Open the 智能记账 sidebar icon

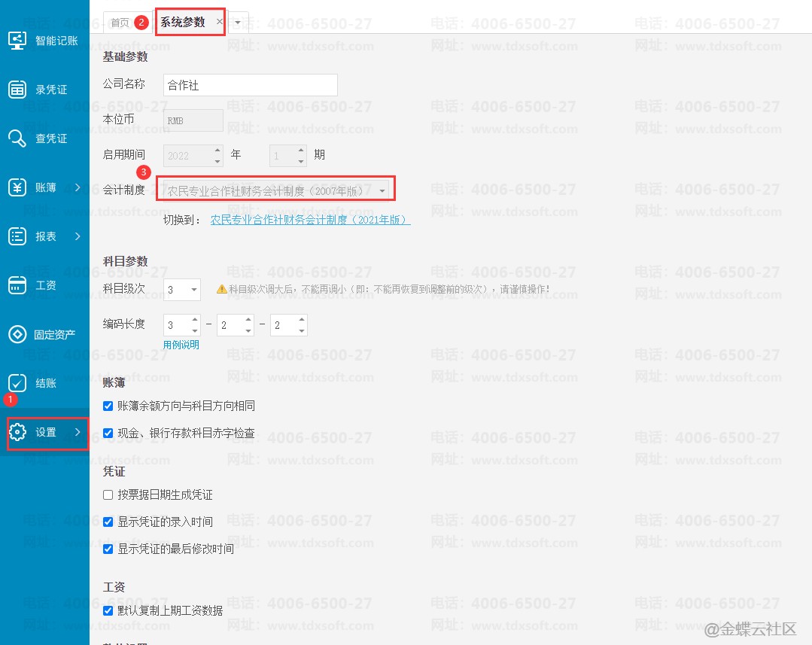pyautogui.click(x=17, y=41)
